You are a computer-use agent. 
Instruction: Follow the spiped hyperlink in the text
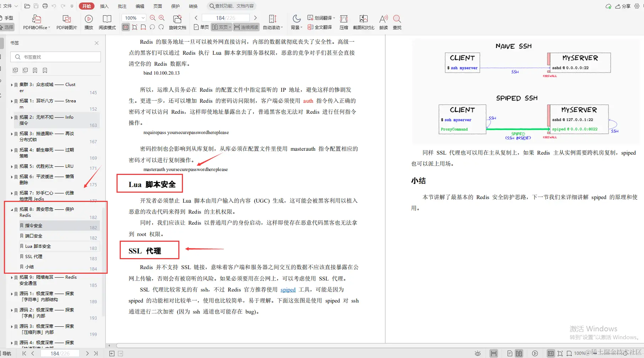[x=288, y=290]
